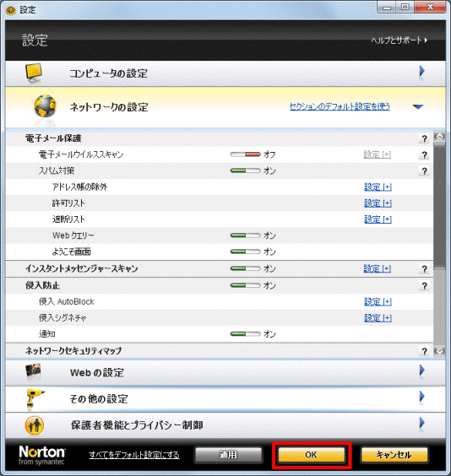Select the ネットワークの設定 section header
451x476 pixels.
225,107
